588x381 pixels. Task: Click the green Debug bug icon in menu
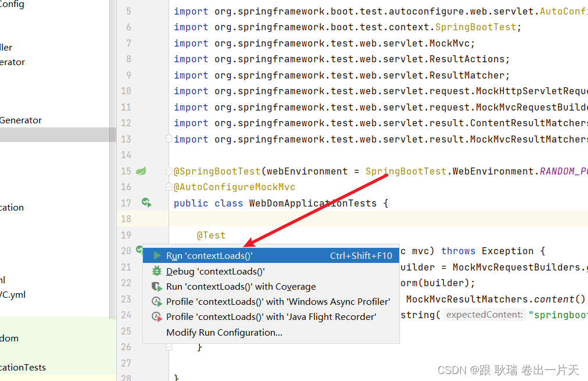click(x=157, y=271)
